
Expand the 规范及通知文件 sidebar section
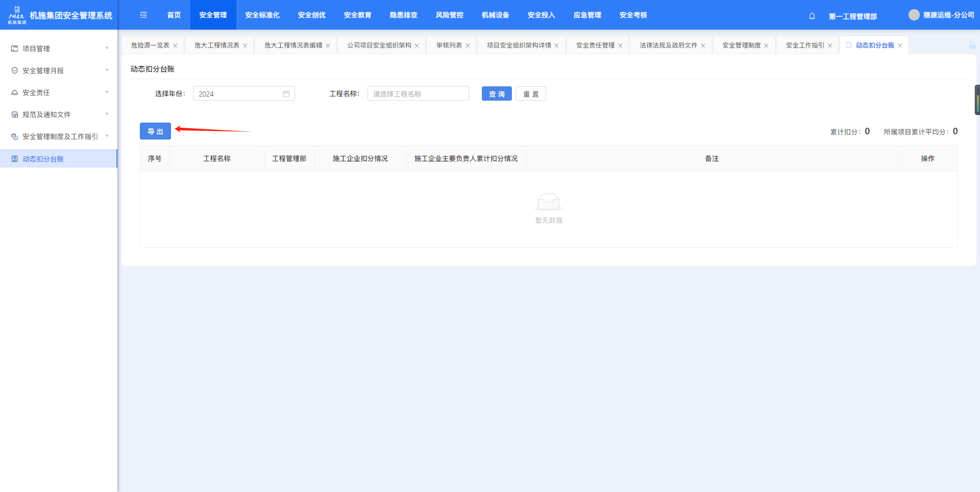59,114
